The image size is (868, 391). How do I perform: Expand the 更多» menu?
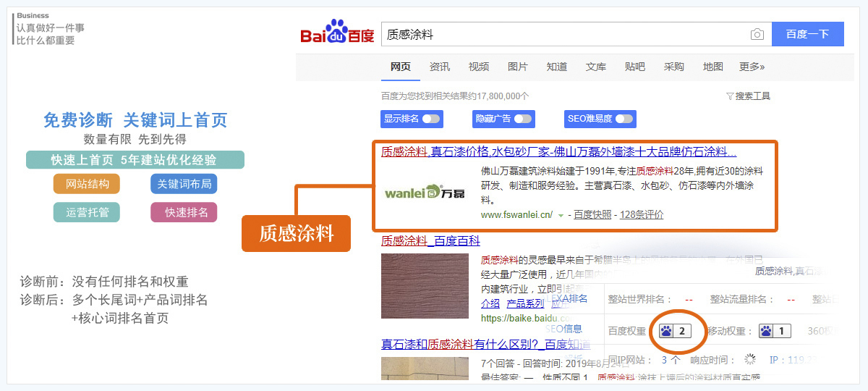pos(752,67)
